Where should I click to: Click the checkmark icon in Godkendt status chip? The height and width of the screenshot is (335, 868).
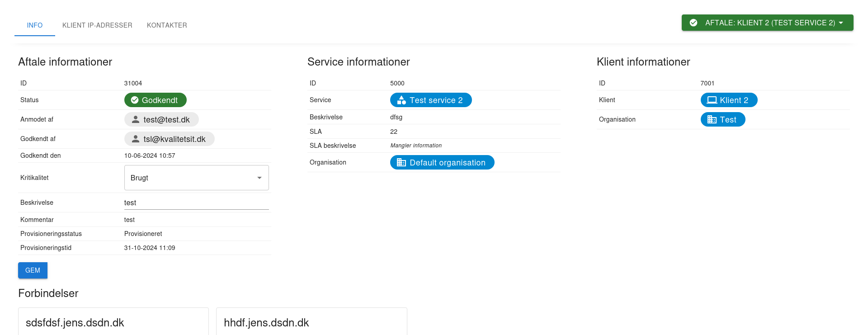click(135, 100)
